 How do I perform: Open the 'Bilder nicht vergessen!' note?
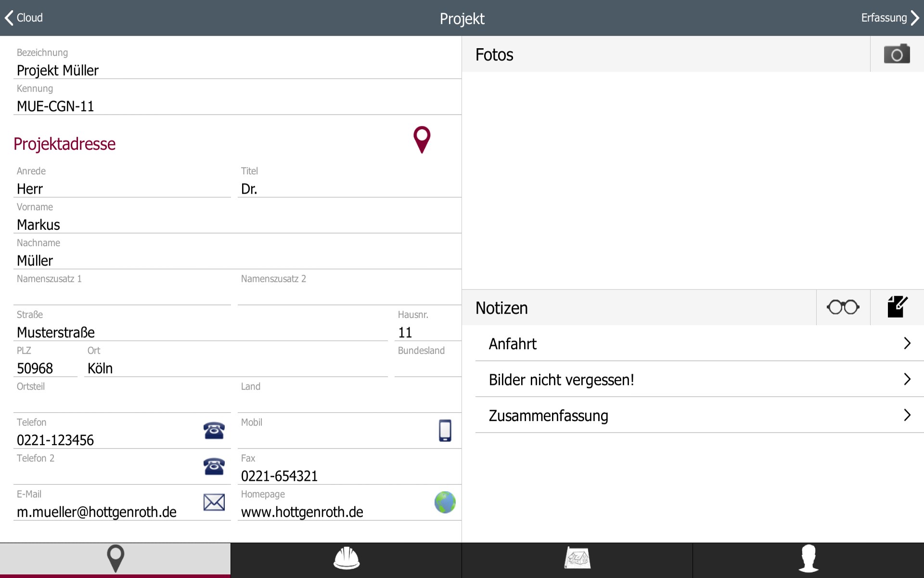coord(699,380)
